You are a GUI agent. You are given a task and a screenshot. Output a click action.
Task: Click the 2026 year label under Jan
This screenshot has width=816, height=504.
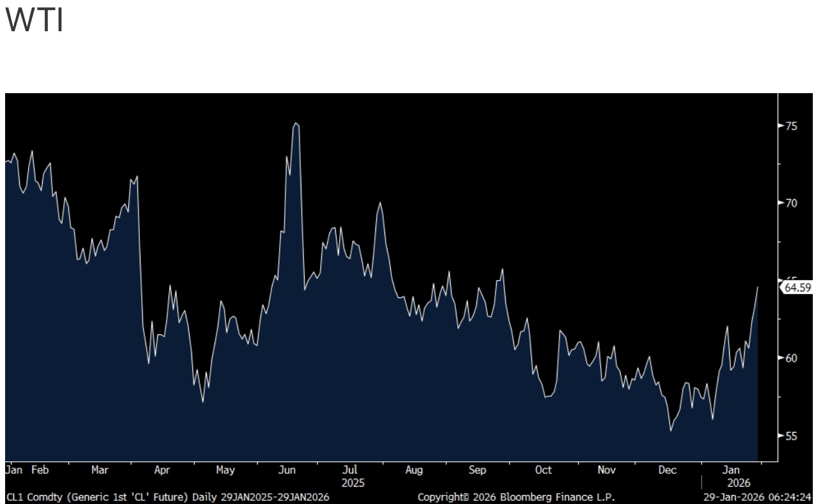click(737, 484)
